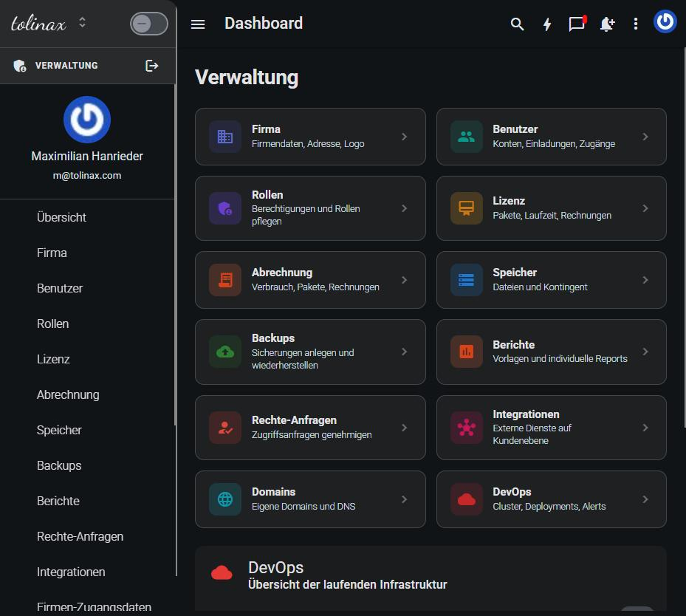
Task: Open the Lizenz card chevron
Action: [645, 208]
